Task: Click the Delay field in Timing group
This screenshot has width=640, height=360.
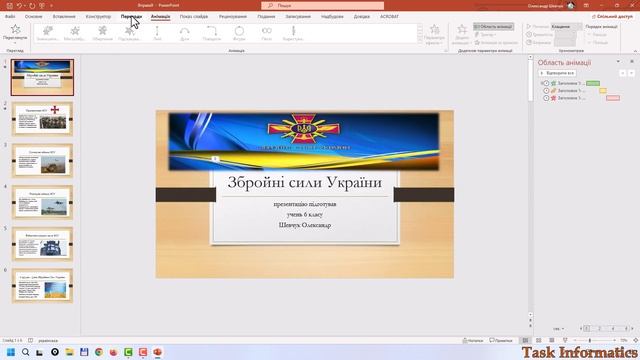Action: tap(565, 42)
